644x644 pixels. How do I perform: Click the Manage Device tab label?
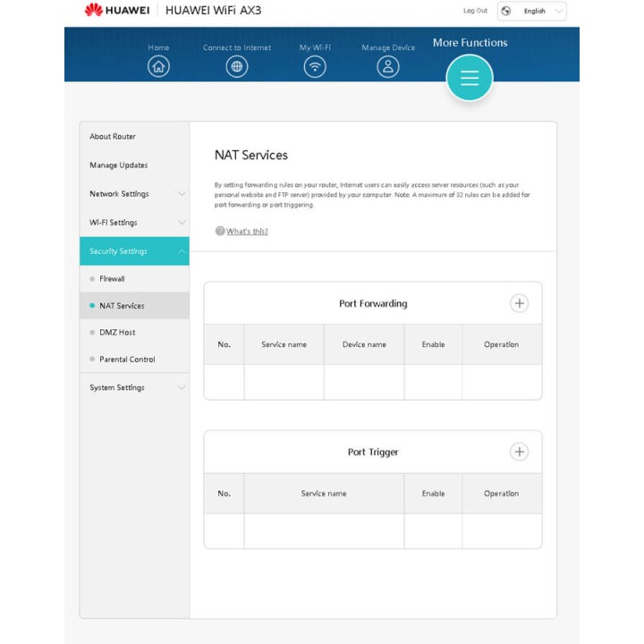tap(388, 47)
